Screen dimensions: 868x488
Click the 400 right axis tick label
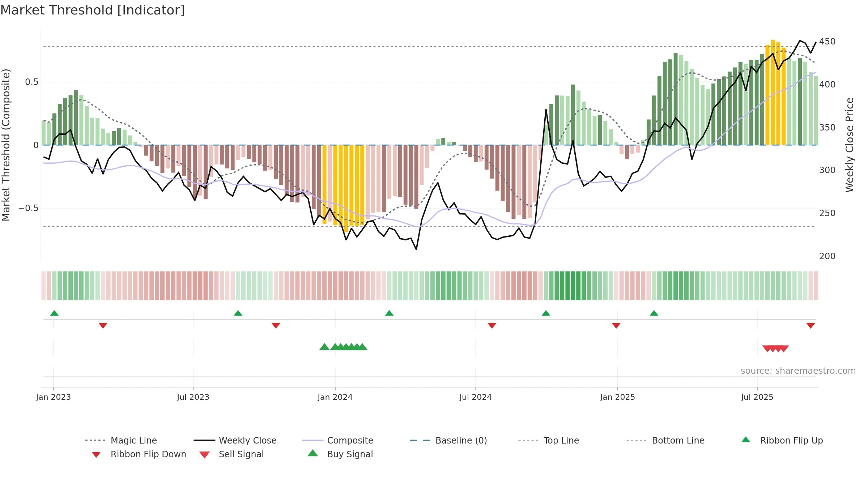[x=827, y=85]
